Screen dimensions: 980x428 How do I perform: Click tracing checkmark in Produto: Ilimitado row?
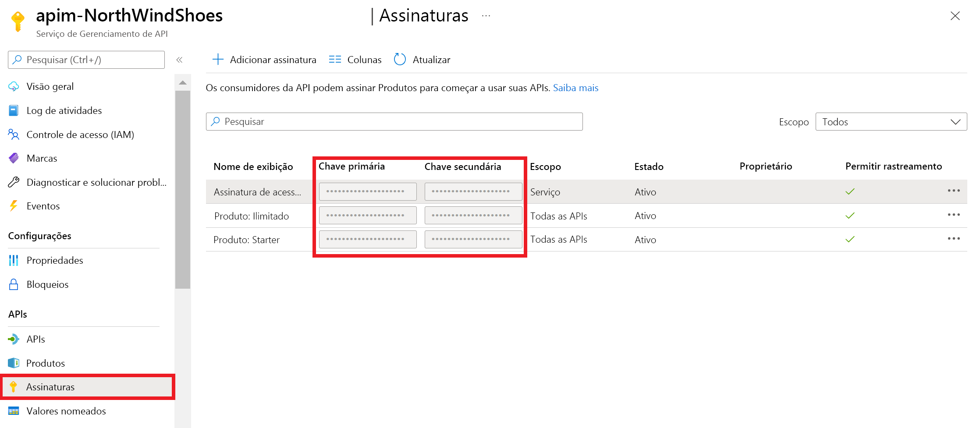point(850,216)
